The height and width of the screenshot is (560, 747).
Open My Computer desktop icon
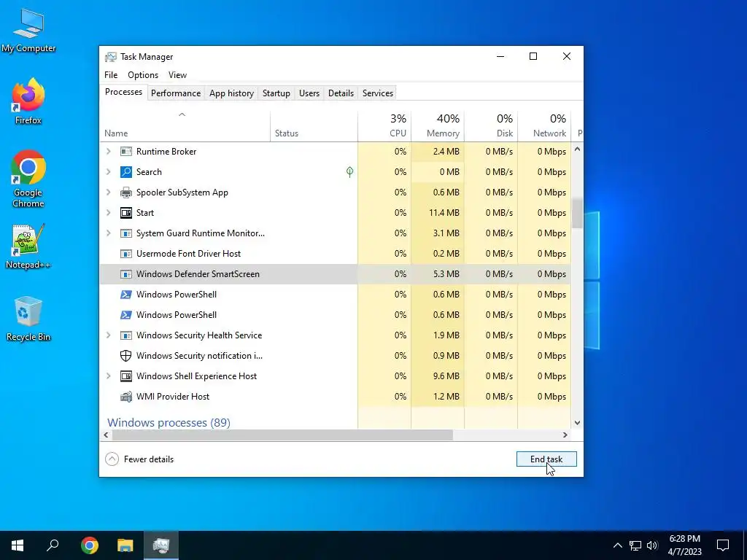click(28, 31)
